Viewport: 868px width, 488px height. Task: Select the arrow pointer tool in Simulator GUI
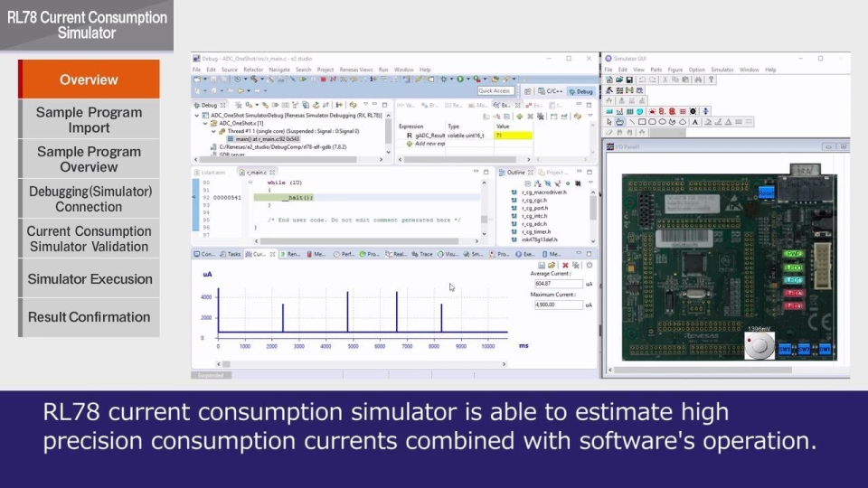coord(609,122)
